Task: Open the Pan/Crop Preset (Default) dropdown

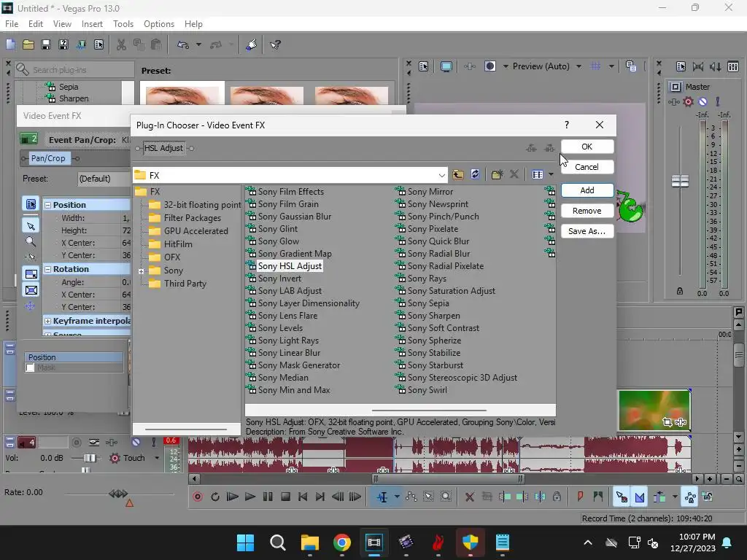Action: pos(104,179)
